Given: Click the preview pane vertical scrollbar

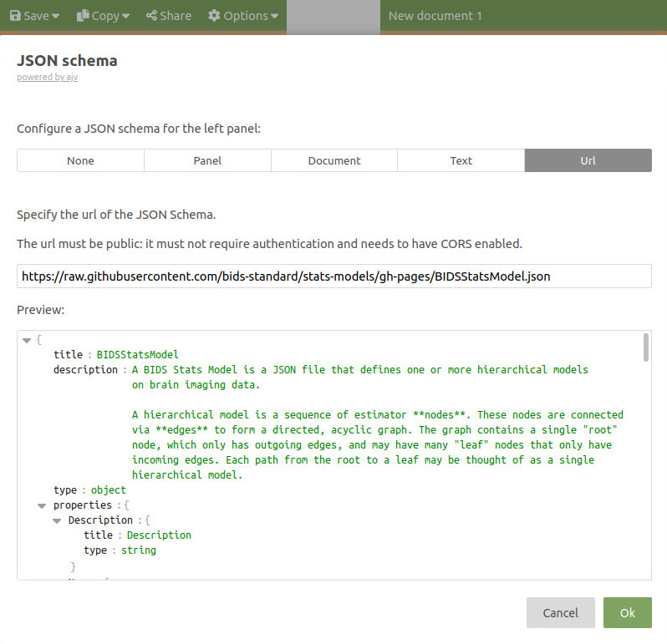Looking at the screenshot, I should pos(645,347).
